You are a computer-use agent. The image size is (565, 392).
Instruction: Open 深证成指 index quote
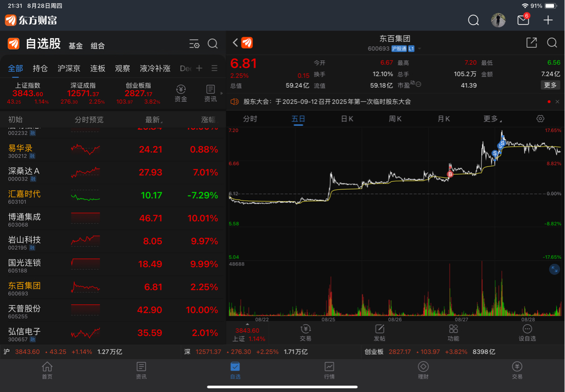pos(83,93)
